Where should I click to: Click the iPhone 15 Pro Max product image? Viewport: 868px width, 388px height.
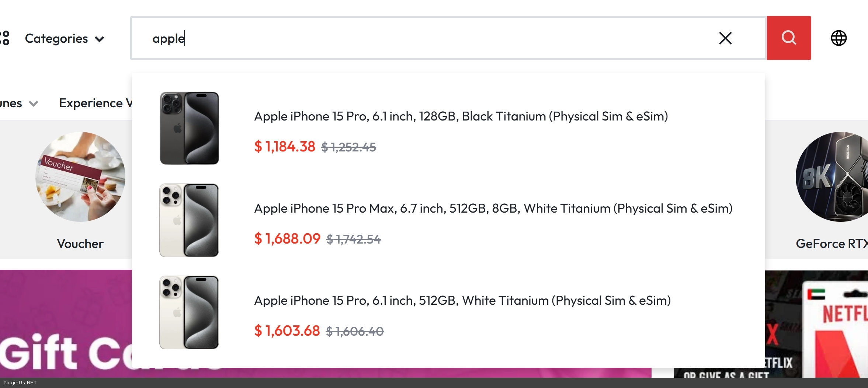[x=189, y=220]
